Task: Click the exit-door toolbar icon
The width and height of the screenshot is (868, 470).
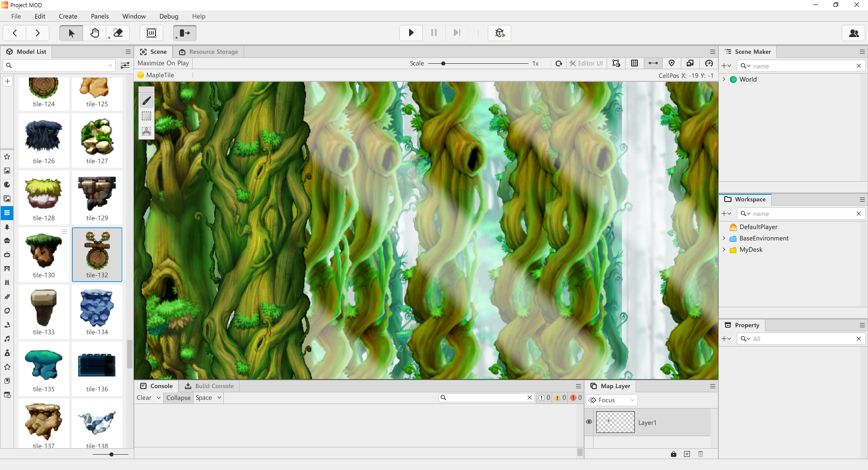Action: pos(185,33)
